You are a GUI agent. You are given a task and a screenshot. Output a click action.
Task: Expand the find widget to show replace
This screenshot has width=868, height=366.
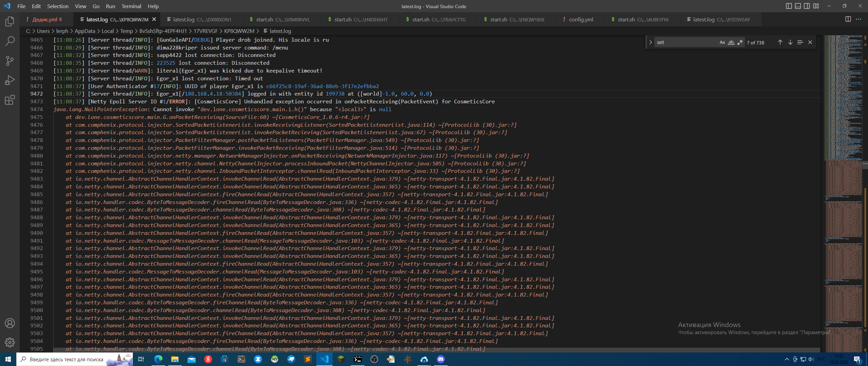[651, 42]
